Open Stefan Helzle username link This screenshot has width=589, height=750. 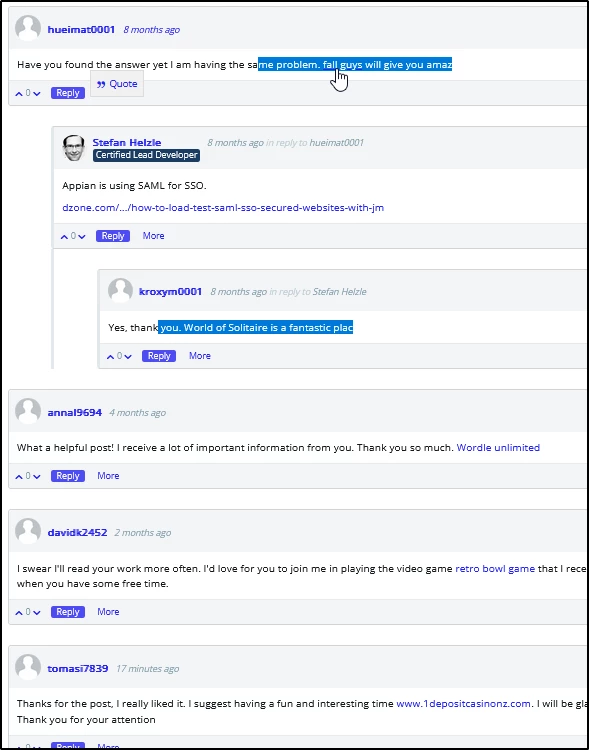127,143
